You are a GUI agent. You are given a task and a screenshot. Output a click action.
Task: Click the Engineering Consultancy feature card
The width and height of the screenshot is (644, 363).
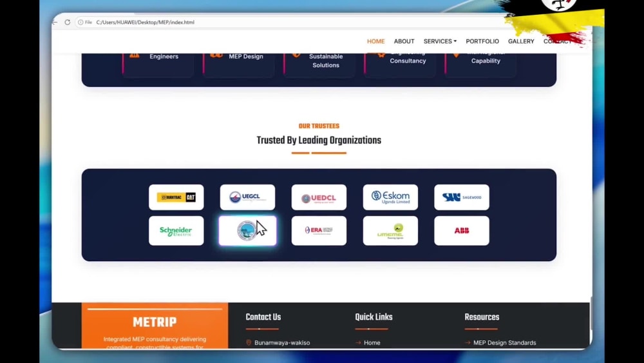pos(400,65)
